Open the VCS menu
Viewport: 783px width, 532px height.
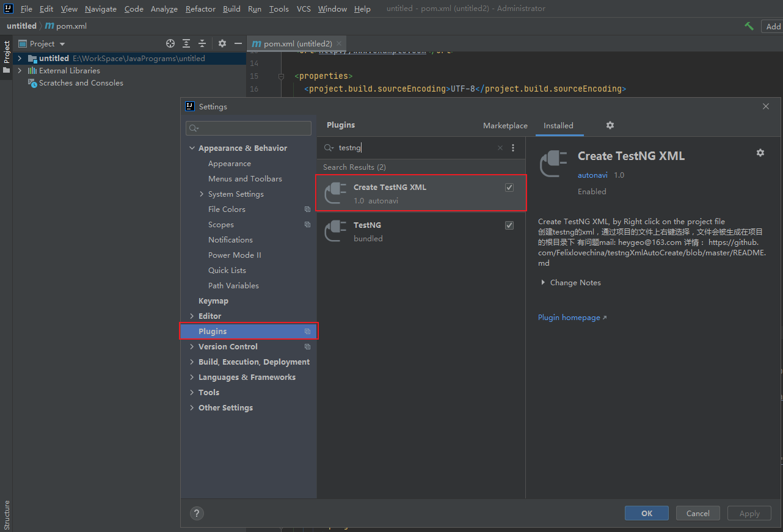coord(304,9)
